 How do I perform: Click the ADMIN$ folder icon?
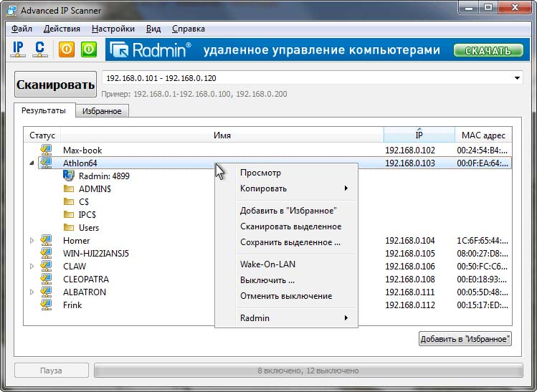69,188
